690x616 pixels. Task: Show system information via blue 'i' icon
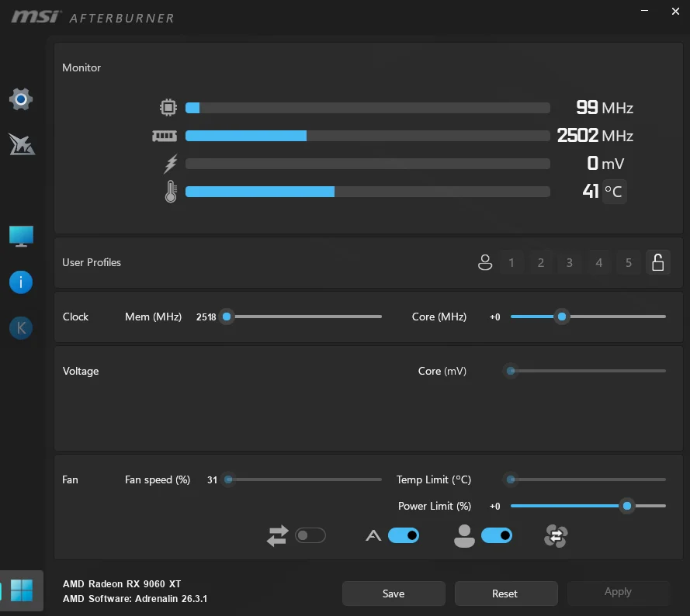point(21,282)
